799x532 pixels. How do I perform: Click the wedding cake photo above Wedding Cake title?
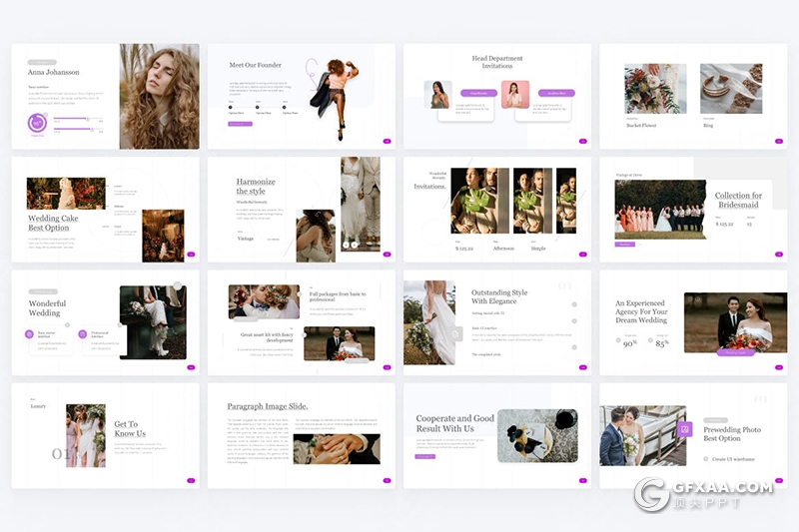tap(66, 193)
